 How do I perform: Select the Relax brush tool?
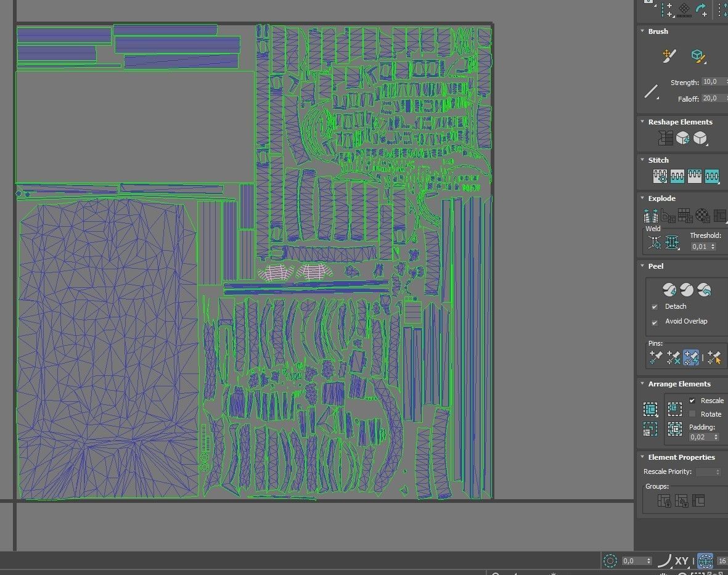pos(697,56)
